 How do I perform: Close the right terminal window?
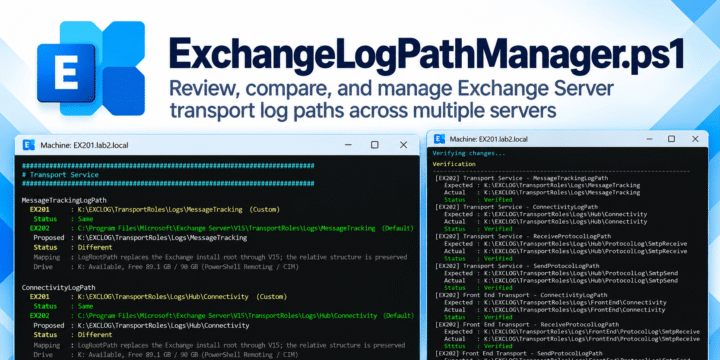pos(695,139)
